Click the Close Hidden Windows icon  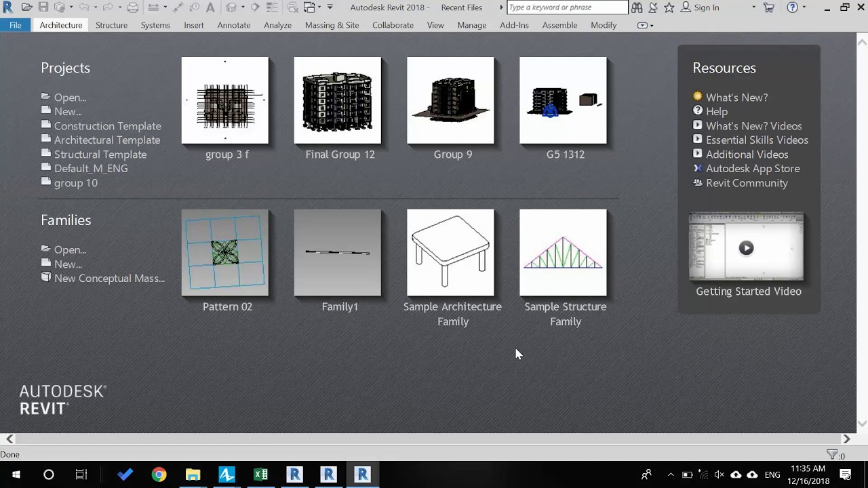pos(293,7)
